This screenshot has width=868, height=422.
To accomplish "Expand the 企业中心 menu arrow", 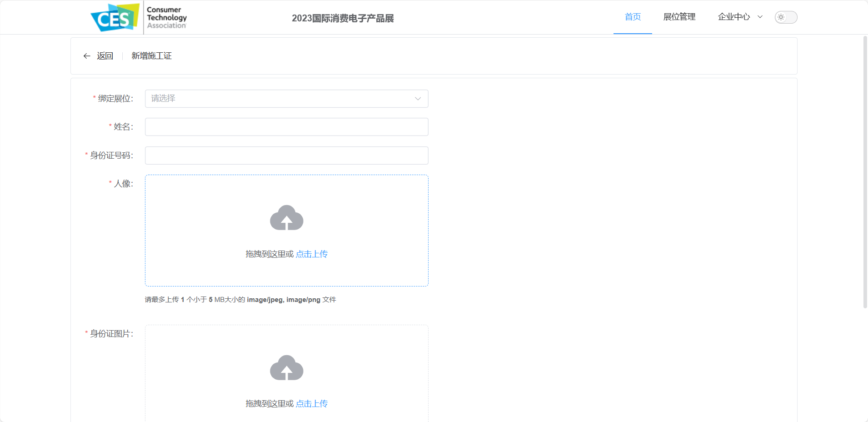I will (760, 17).
